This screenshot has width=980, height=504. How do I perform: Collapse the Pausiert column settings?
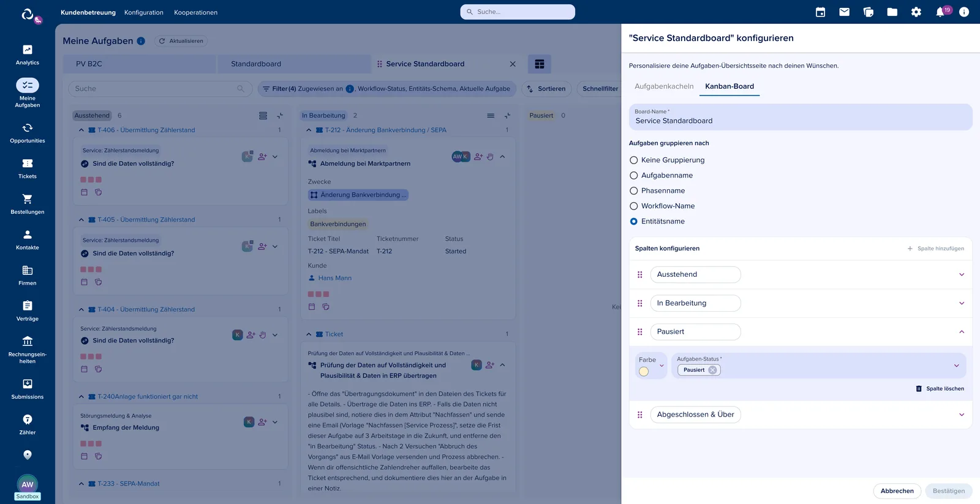tap(962, 332)
